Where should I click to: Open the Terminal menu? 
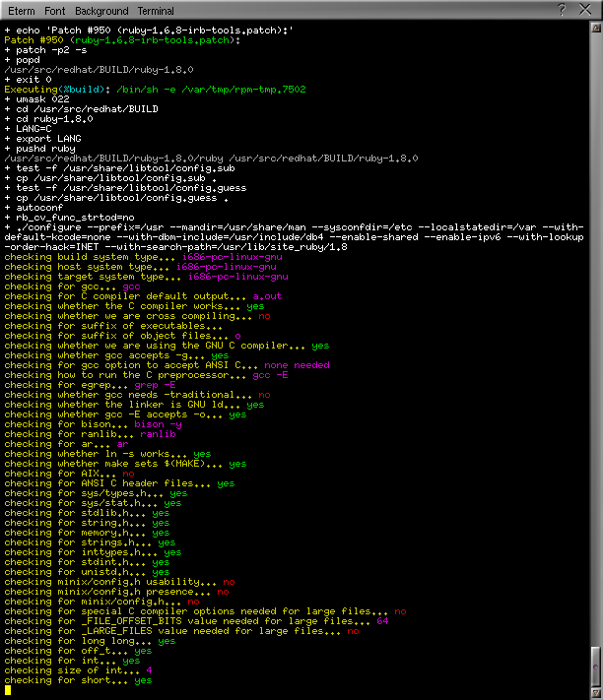pyautogui.click(x=156, y=11)
